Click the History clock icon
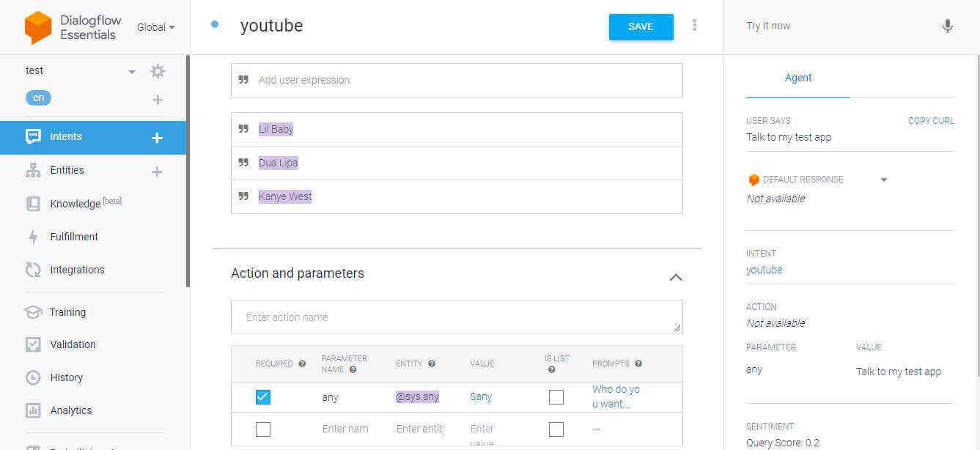This screenshot has width=980, height=450. [x=33, y=377]
